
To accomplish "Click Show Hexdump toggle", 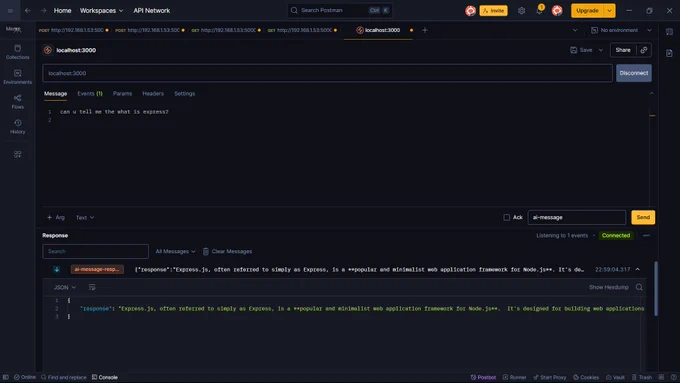I will point(608,287).
